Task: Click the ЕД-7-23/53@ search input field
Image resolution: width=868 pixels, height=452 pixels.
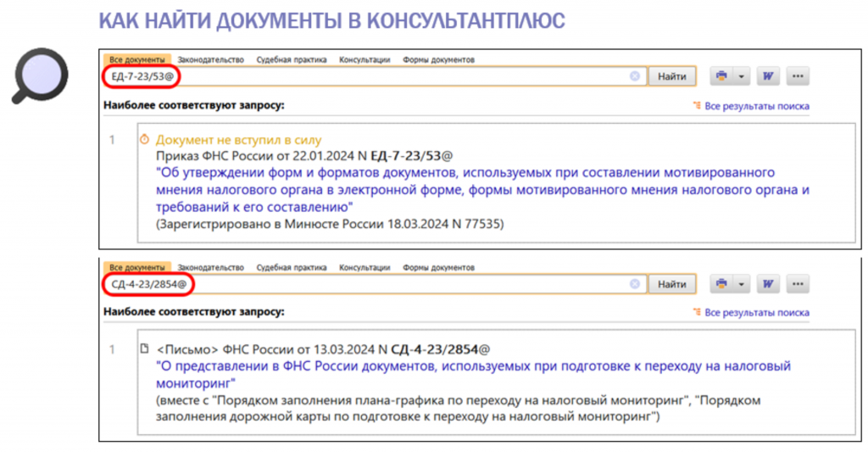Action: click(374, 75)
